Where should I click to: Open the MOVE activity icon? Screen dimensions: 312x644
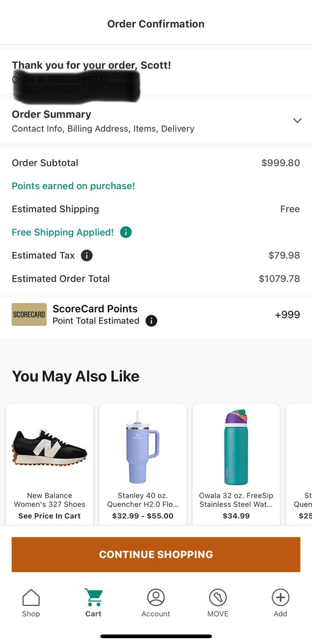click(218, 597)
